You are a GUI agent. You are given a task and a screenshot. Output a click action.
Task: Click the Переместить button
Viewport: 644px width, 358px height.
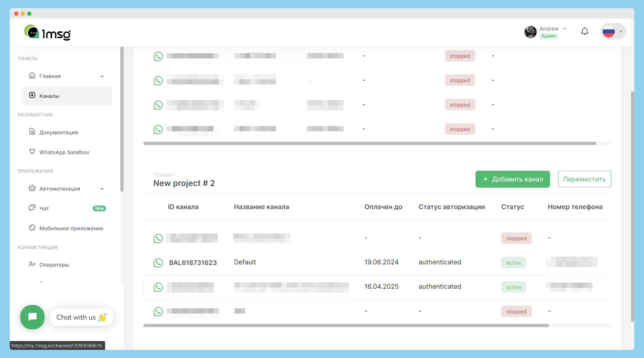[x=584, y=179]
